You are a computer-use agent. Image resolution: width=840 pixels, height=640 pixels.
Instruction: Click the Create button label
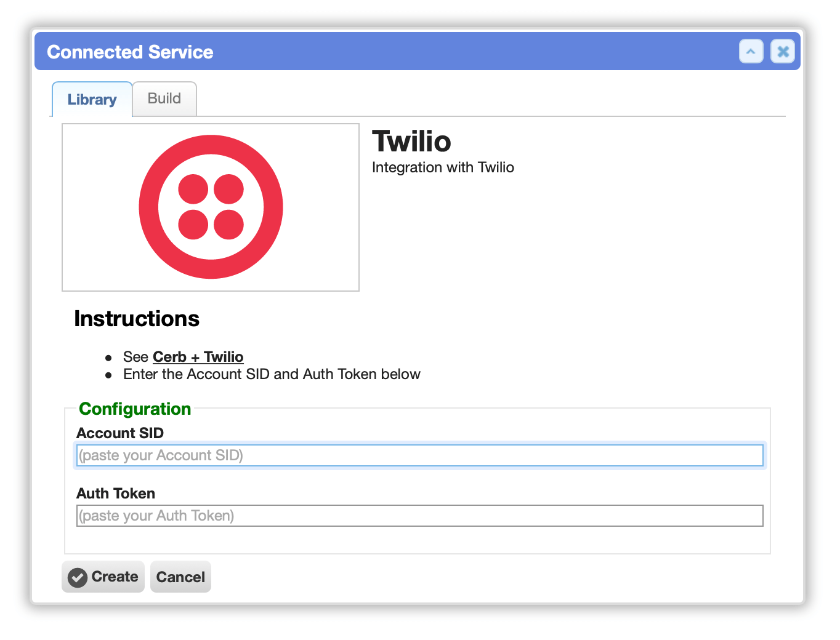pos(115,577)
